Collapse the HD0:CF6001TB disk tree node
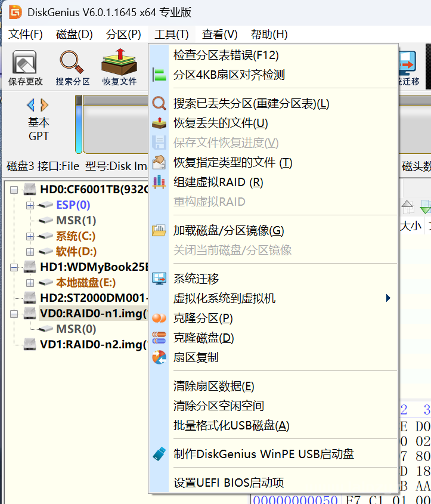This screenshot has height=504, width=431. [x=15, y=190]
